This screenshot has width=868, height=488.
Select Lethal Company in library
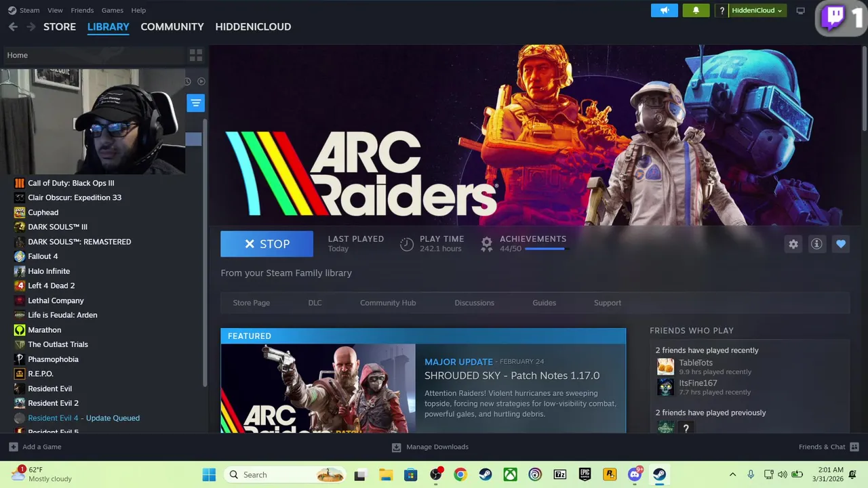(x=56, y=300)
